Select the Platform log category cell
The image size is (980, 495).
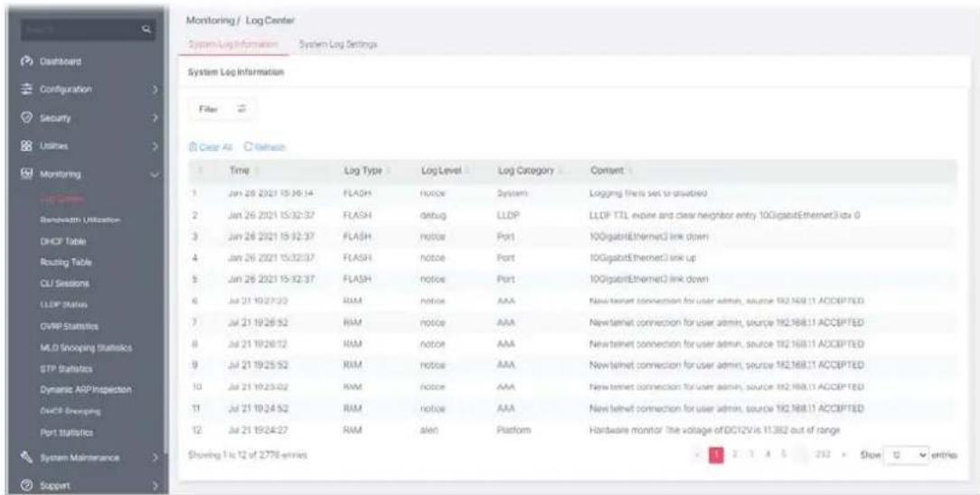click(514, 431)
